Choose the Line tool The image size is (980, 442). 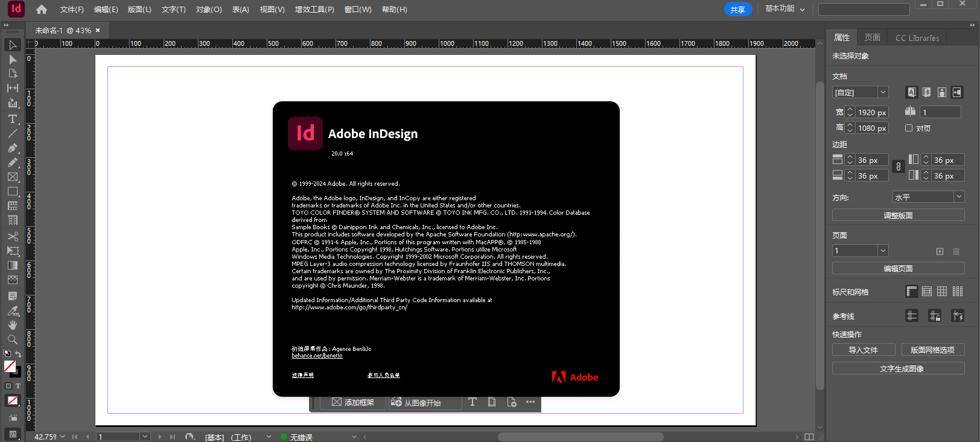click(13, 133)
